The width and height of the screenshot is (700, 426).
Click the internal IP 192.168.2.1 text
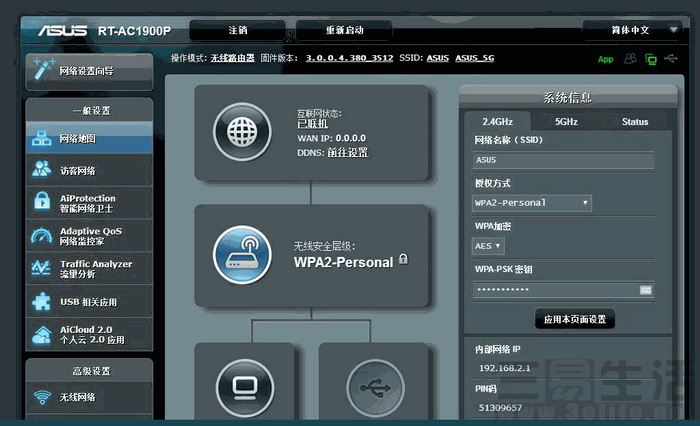(504, 368)
